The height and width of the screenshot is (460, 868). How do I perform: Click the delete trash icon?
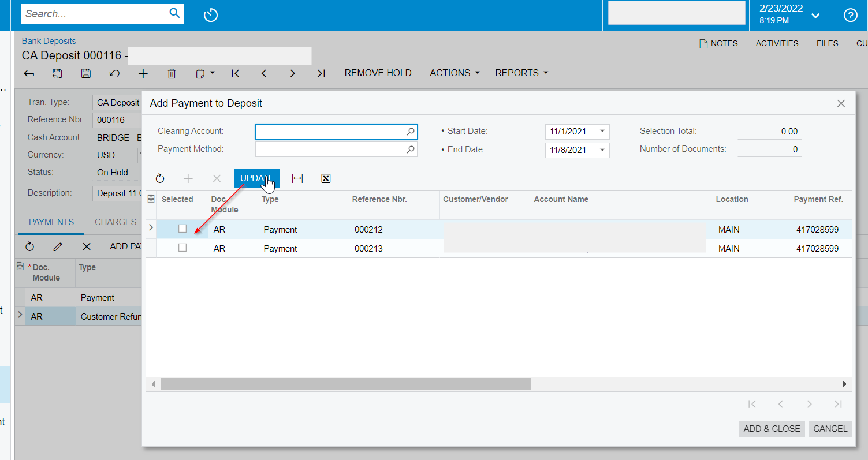click(x=172, y=73)
